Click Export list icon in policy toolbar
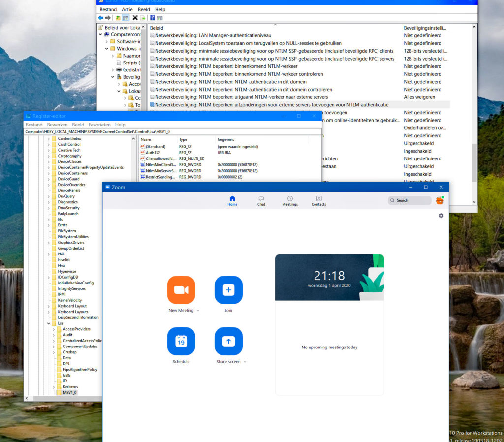Image resolution: width=504 pixels, height=442 pixels. [x=142, y=18]
